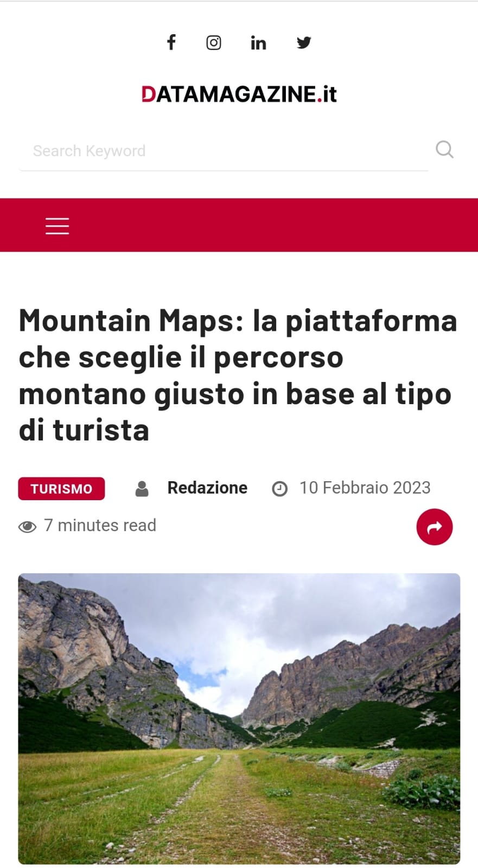Click the eye icon by reading time
Screen dimensions: 478x868
pyautogui.click(x=27, y=526)
